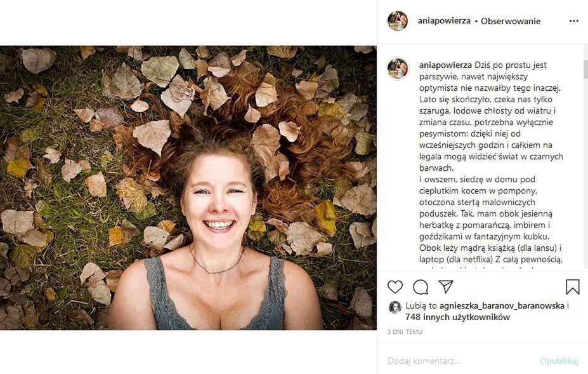588x374 pixels.
Task: Toggle the Obserwowanie following status
Action: pos(511,21)
